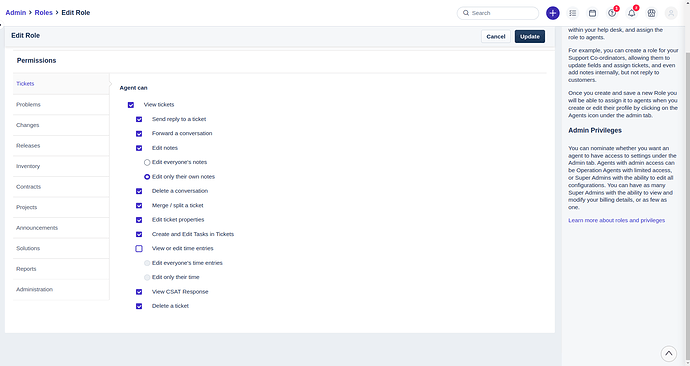Toggle Edit notes checkbox
This screenshot has height=366, width=690.
139,148
